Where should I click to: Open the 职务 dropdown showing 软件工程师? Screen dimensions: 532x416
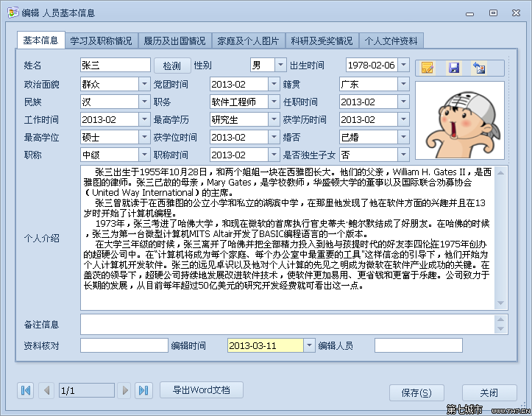274,102
